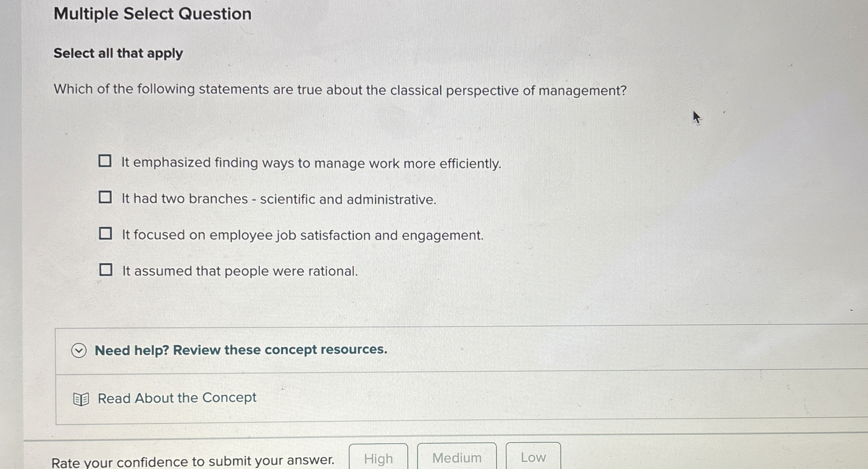The image size is (868, 469).
Task: Check "It focused on employee job satisfaction"
Action: [106, 233]
